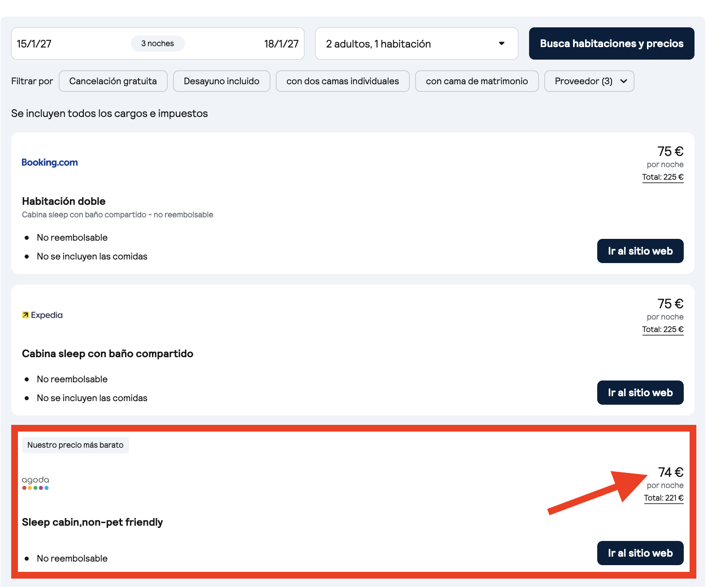Click Total: 221 € in the agoda card
The height and width of the screenshot is (588, 712).
(x=664, y=498)
